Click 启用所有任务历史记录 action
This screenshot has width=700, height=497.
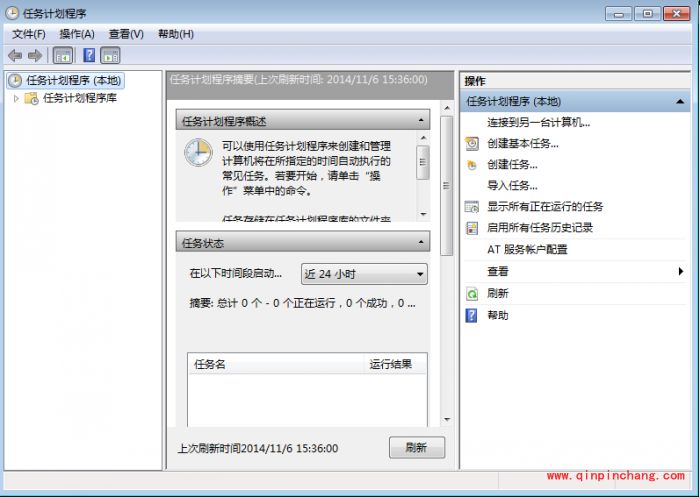point(540,227)
